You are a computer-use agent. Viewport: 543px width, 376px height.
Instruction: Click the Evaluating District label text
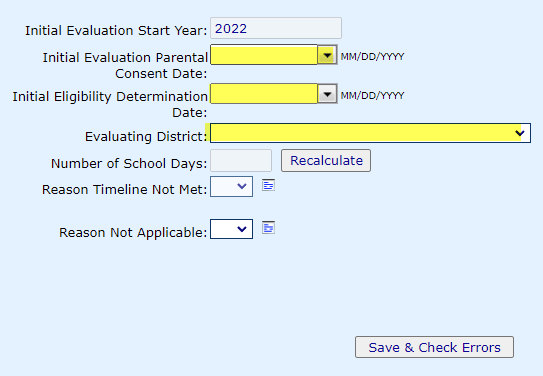tap(146, 136)
